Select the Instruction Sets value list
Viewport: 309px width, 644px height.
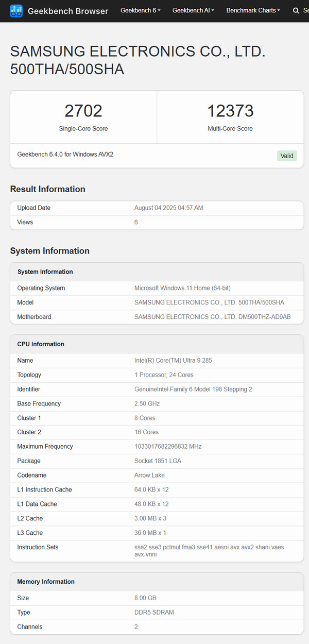click(209, 551)
